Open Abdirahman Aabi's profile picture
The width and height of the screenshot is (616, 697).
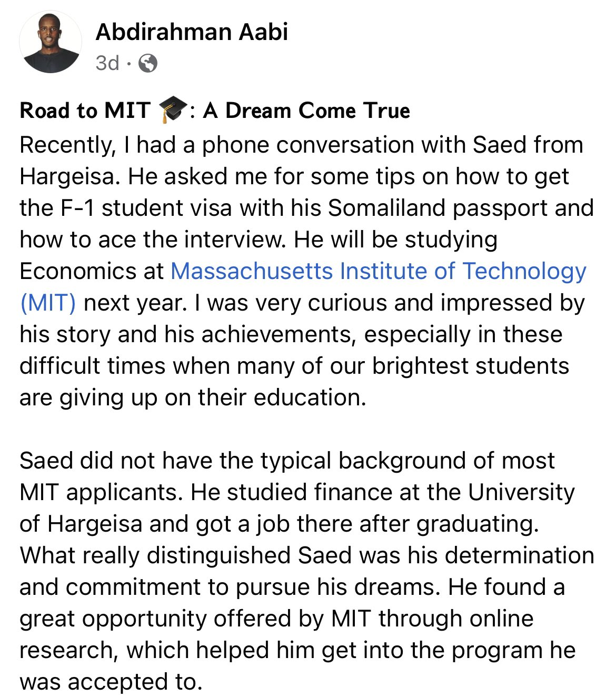pyautogui.click(x=51, y=42)
